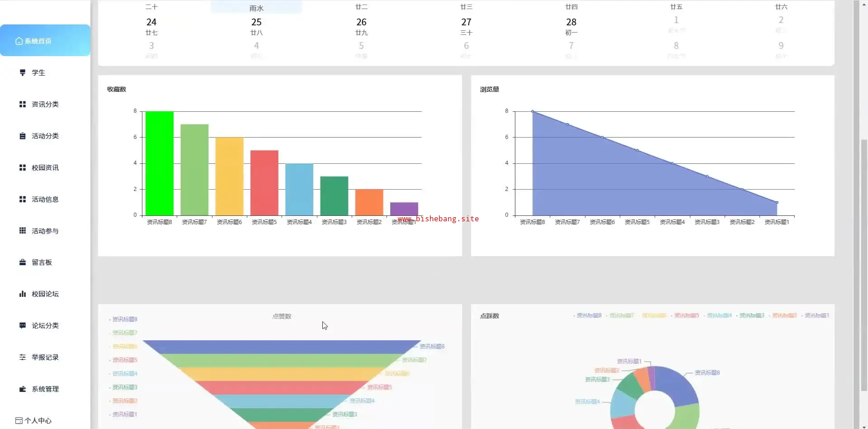Open the 活动参与 menu item
Screen dimensions: 868x429
pyautogui.click(x=45, y=231)
